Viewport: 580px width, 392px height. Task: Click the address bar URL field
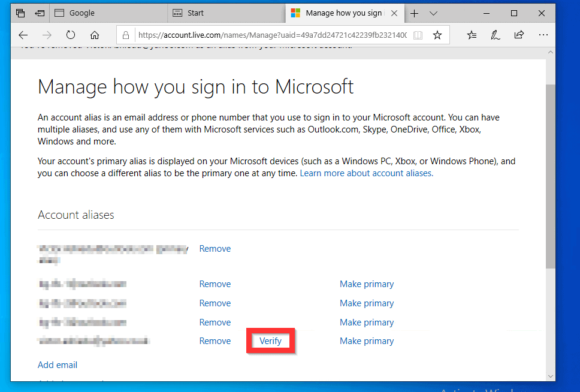270,35
